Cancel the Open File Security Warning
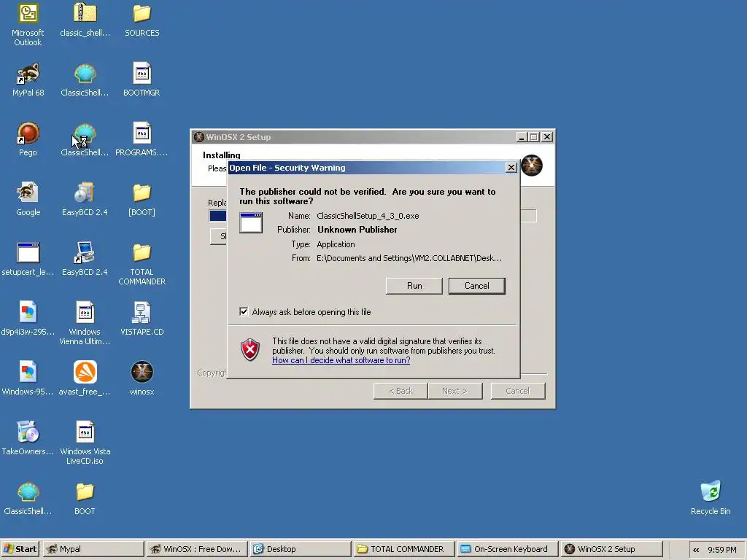747x560 pixels. (x=477, y=286)
